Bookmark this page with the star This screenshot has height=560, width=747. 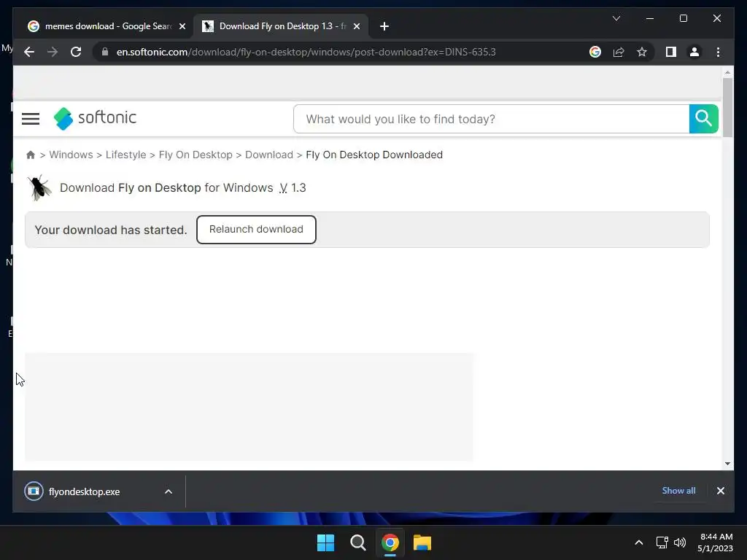(642, 52)
